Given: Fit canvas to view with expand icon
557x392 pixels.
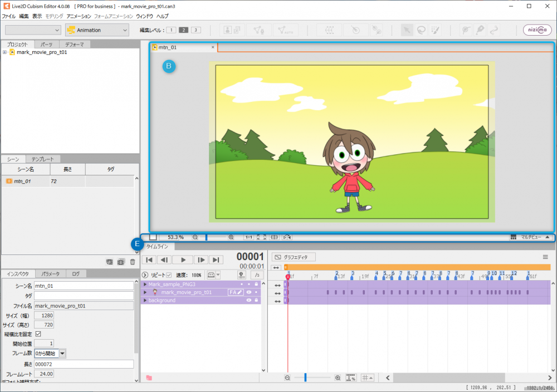Looking at the screenshot, I should (261, 237).
